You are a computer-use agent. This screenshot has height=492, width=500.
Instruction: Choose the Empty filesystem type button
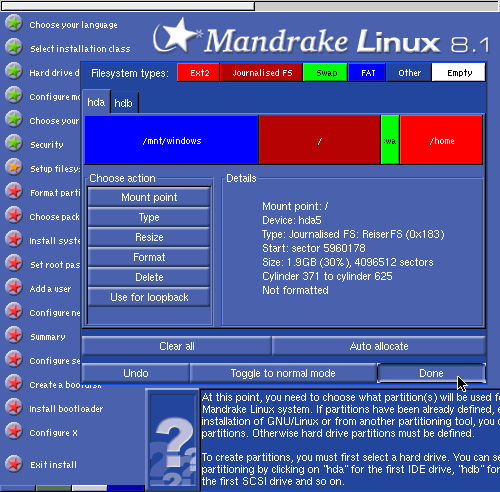(458, 72)
